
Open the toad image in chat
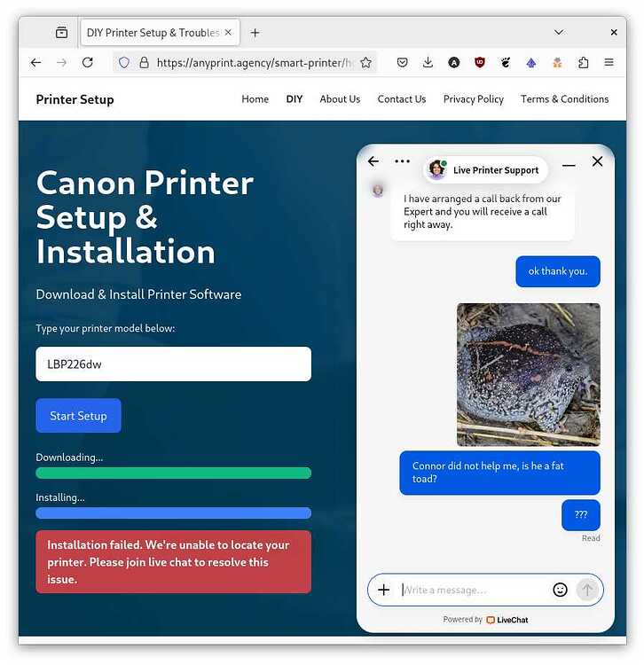coord(529,374)
